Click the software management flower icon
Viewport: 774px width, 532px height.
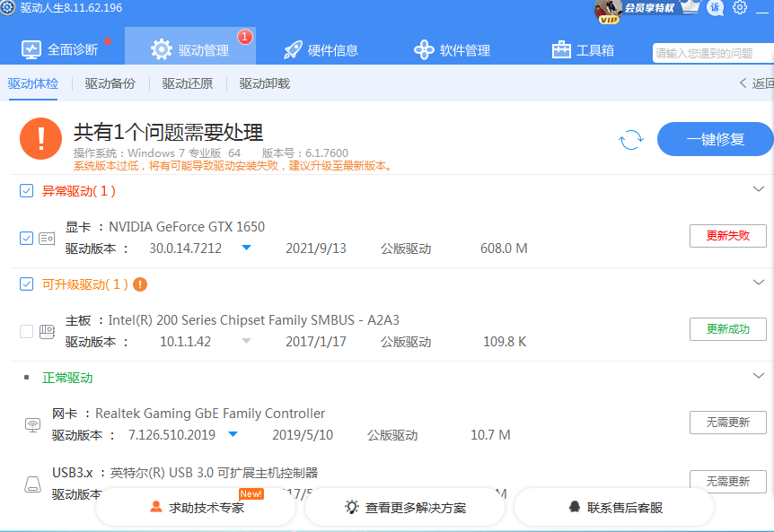pyautogui.click(x=424, y=50)
